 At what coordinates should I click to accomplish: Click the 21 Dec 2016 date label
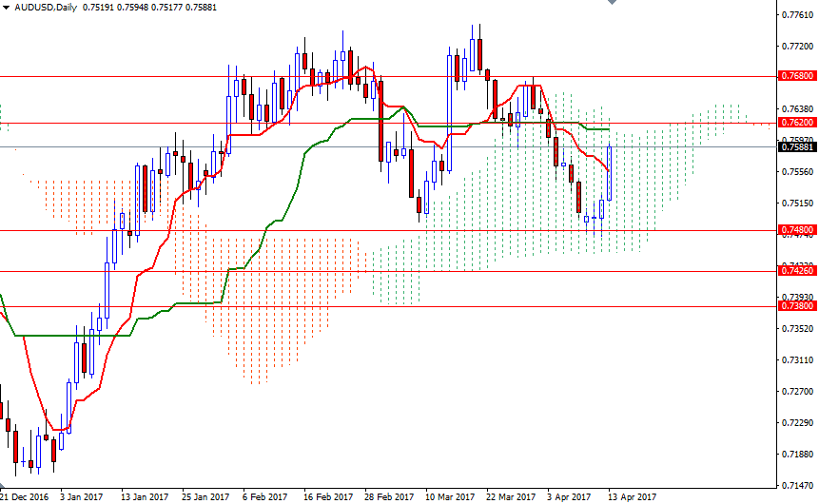pos(24,496)
